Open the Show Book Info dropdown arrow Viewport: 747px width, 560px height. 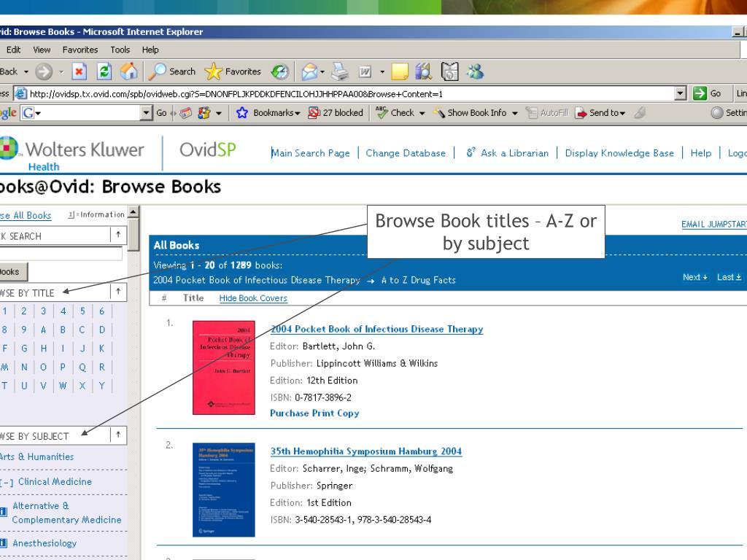click(x=514, y=113)
